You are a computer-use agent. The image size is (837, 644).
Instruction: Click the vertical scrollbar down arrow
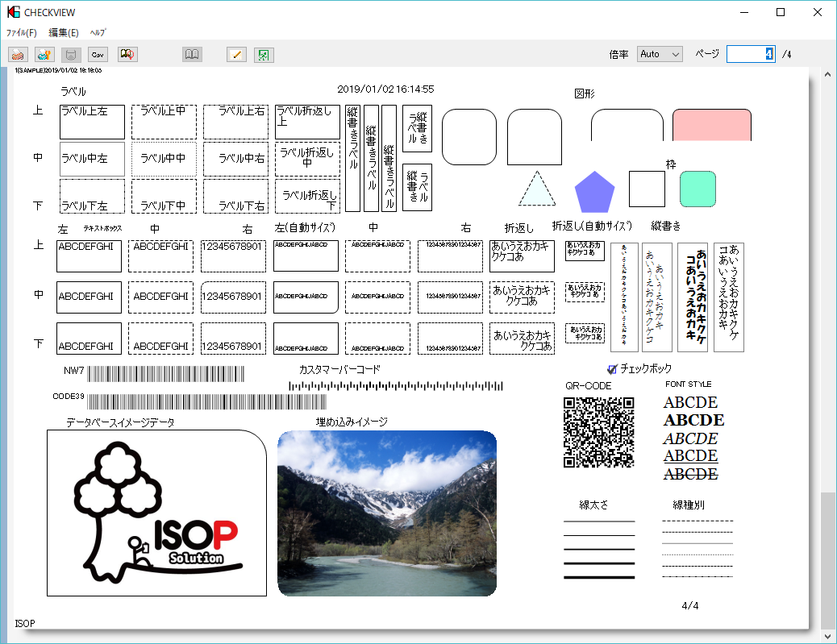827,636
